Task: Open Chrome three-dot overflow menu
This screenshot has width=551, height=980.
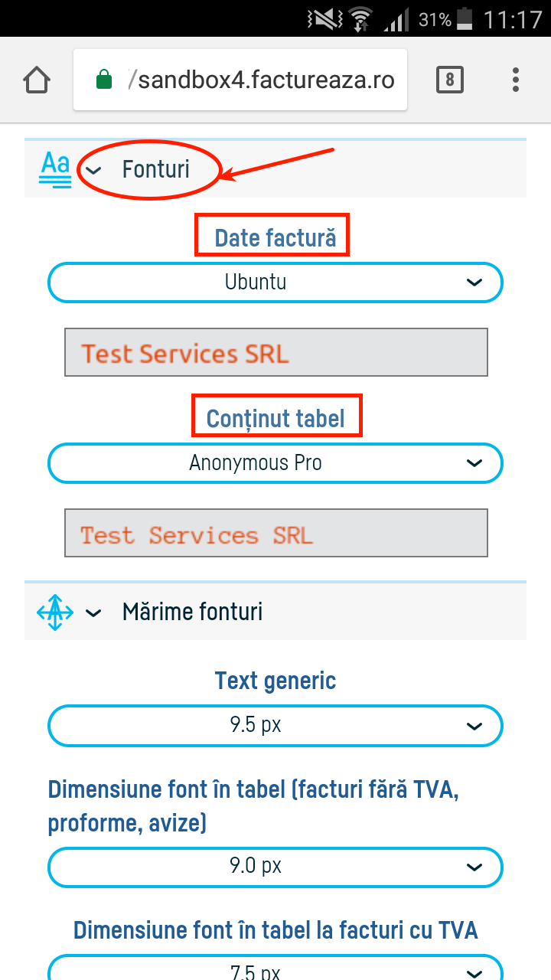Action: click(x=516, y=80)
